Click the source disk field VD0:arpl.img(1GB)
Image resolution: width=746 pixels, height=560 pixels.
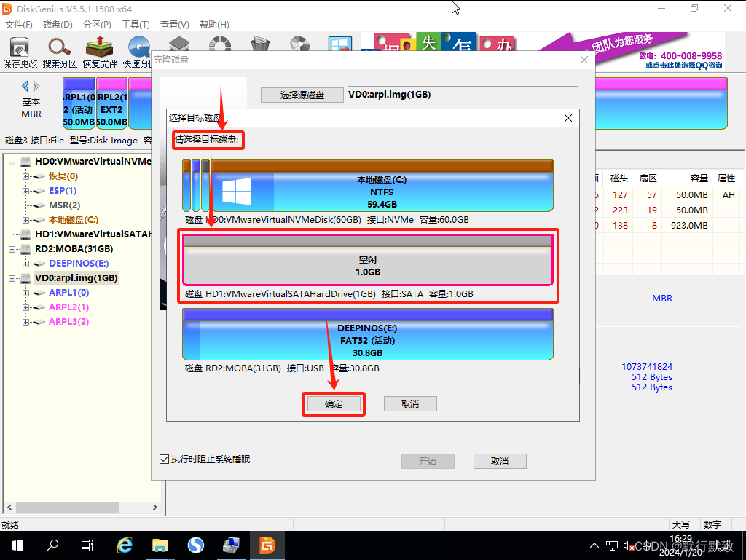tap(463, 95)
